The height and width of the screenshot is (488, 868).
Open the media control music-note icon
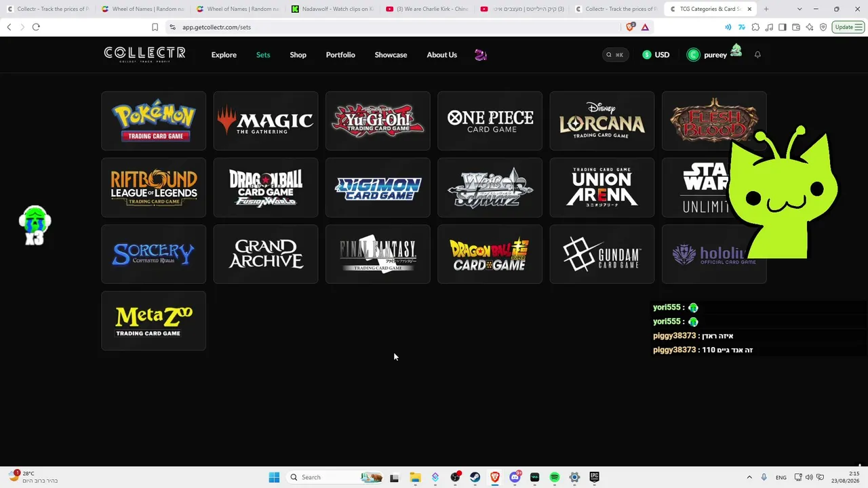point(769,27)
